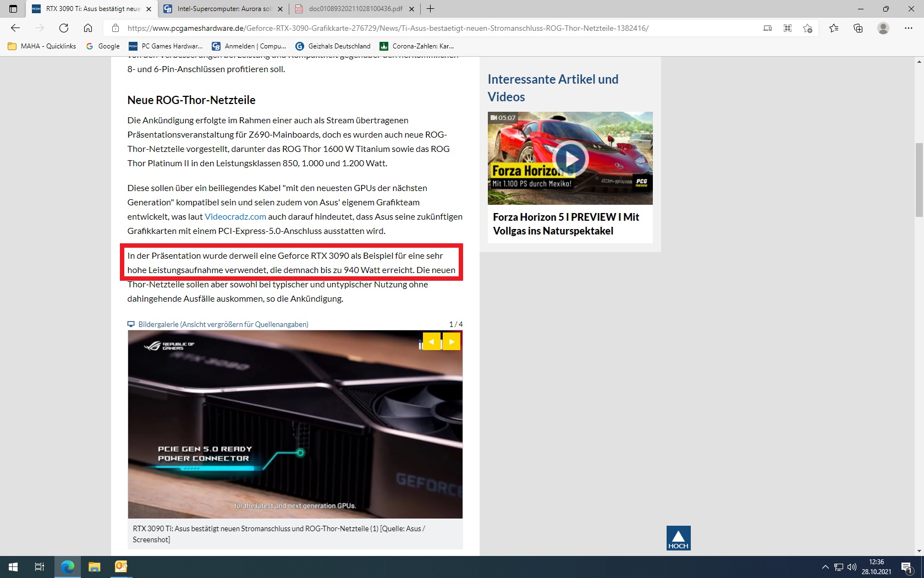Click the scrollbar up arrow

point(919,61)
